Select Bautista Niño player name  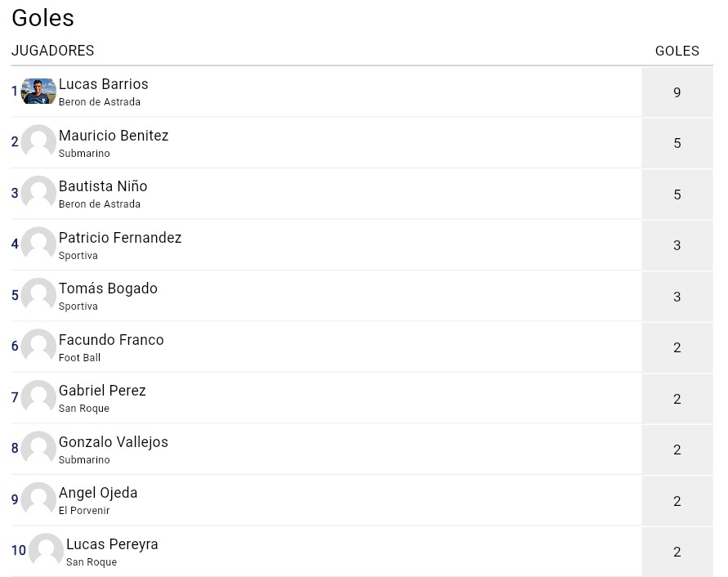click(103, 186)
